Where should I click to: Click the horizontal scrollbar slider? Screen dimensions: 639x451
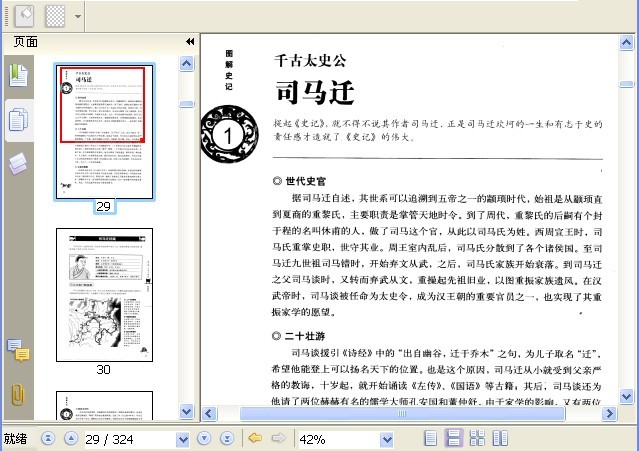[x=402, y=414]
